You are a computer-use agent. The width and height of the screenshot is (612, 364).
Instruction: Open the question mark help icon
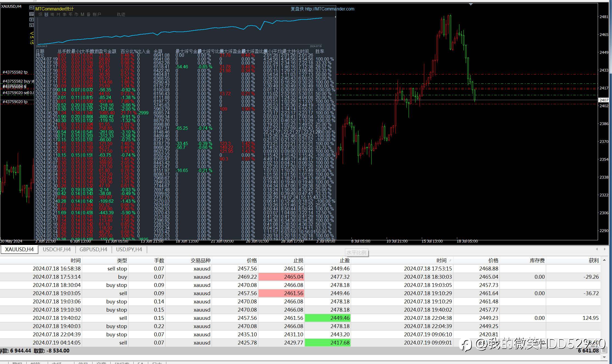click(x=32, y=19)
